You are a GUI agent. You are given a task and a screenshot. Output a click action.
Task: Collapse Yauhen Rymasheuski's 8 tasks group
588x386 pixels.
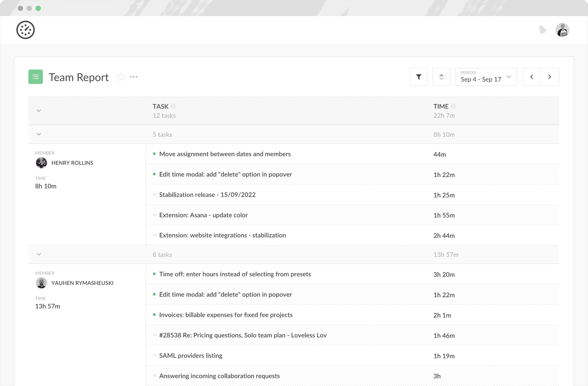click(39, 254)
